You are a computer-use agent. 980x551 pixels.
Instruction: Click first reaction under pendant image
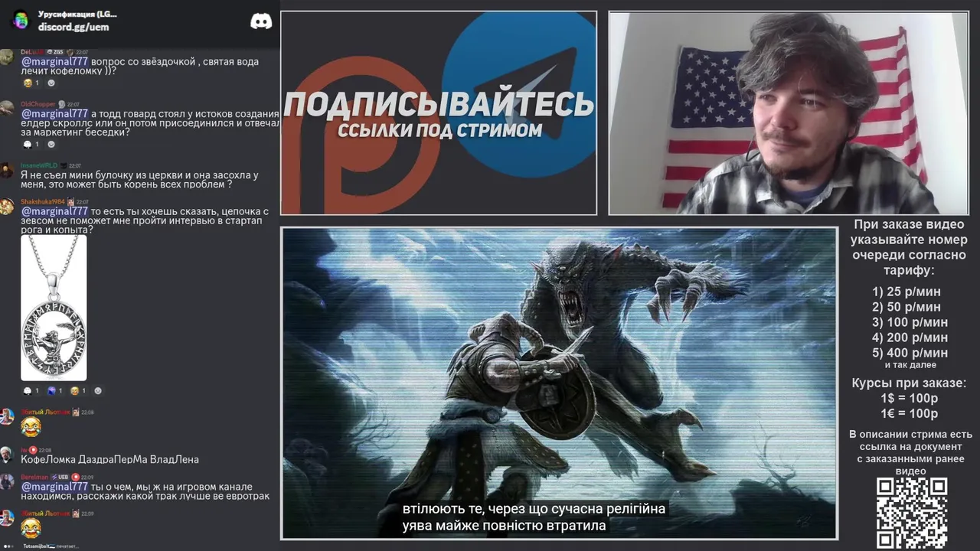[31, 390]
